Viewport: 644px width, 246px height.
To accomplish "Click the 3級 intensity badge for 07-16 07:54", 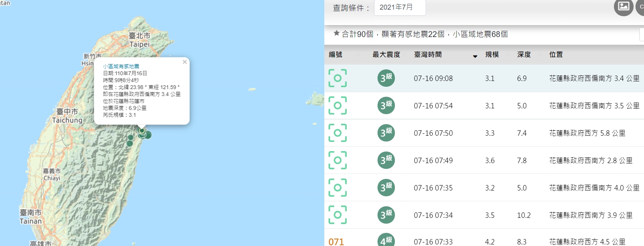I will coord(386,106).
